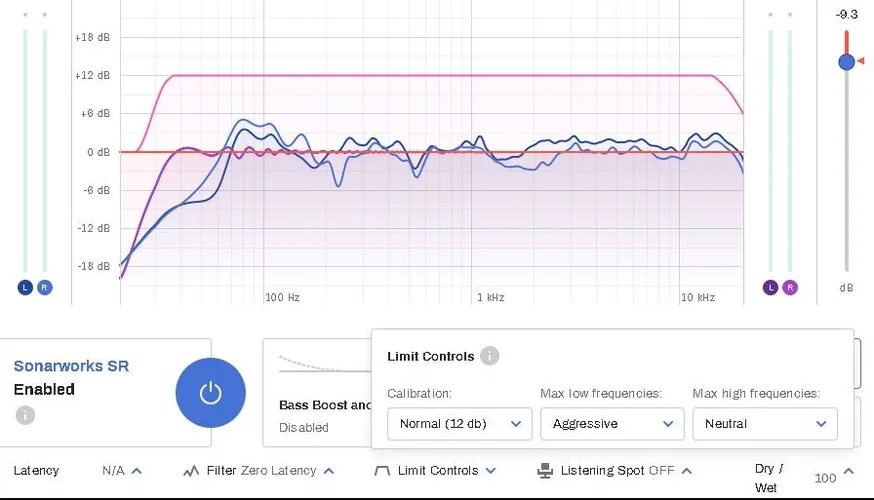Toggle the blue calibration power button

tap(210, 393)
